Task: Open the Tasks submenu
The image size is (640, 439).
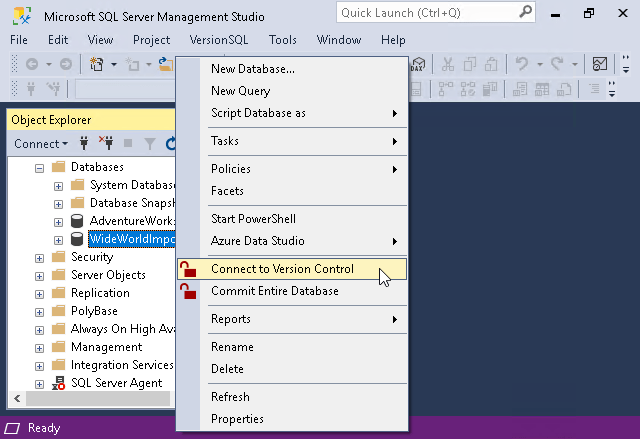Action: (292, 141)
